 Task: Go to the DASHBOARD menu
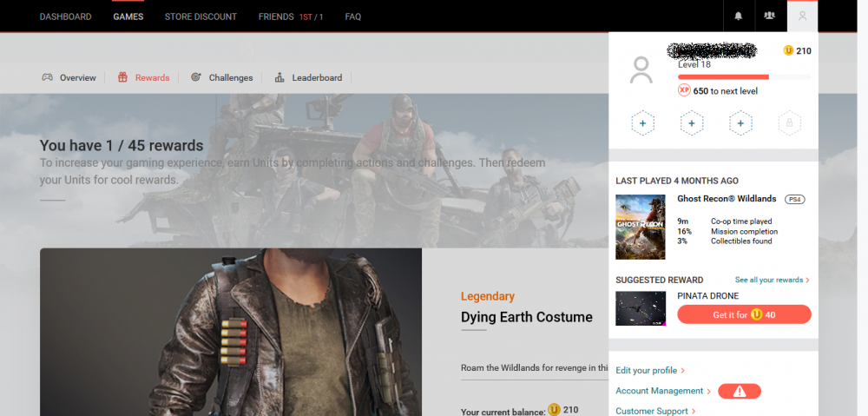pyautogui.click(x=65, y=17)
